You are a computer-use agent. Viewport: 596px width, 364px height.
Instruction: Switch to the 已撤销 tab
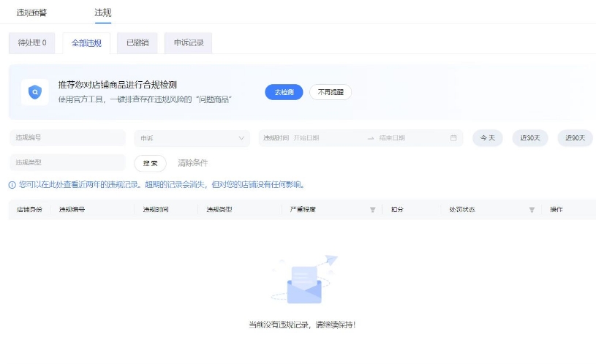pyautogui.click(x=137, y=43)
